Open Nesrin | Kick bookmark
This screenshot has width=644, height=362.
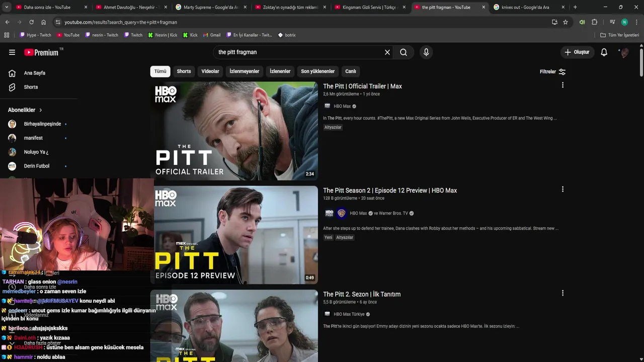click(163, 35)
